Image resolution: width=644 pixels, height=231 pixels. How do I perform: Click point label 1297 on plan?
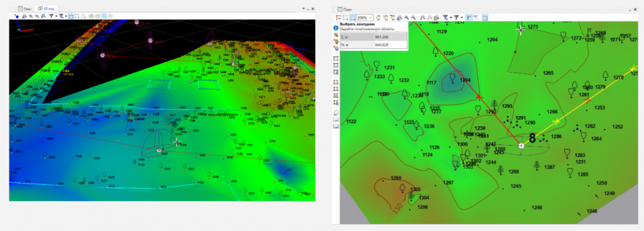[x=448, y=182]
